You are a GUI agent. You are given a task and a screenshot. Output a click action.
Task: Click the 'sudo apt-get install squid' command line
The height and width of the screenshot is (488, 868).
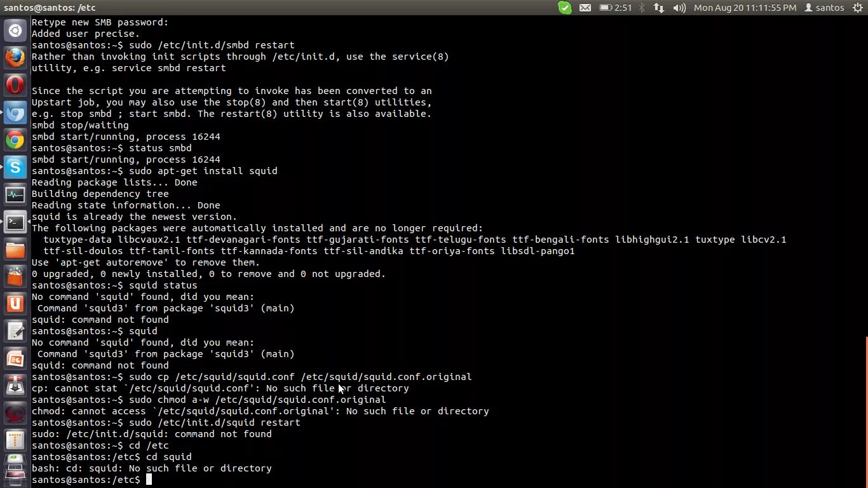pyautogui.click(x=154, y=171)
